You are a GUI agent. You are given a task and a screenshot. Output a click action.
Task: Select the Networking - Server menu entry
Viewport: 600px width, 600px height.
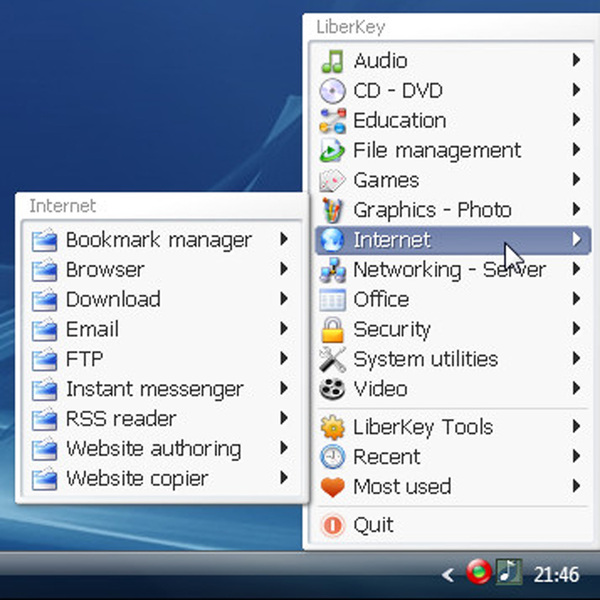pyautogui.click(x=453, y=270)
